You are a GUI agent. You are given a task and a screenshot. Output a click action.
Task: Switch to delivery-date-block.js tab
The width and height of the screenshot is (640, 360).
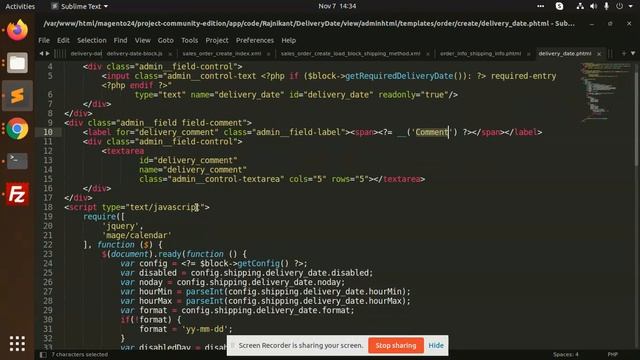pos(134,53)
